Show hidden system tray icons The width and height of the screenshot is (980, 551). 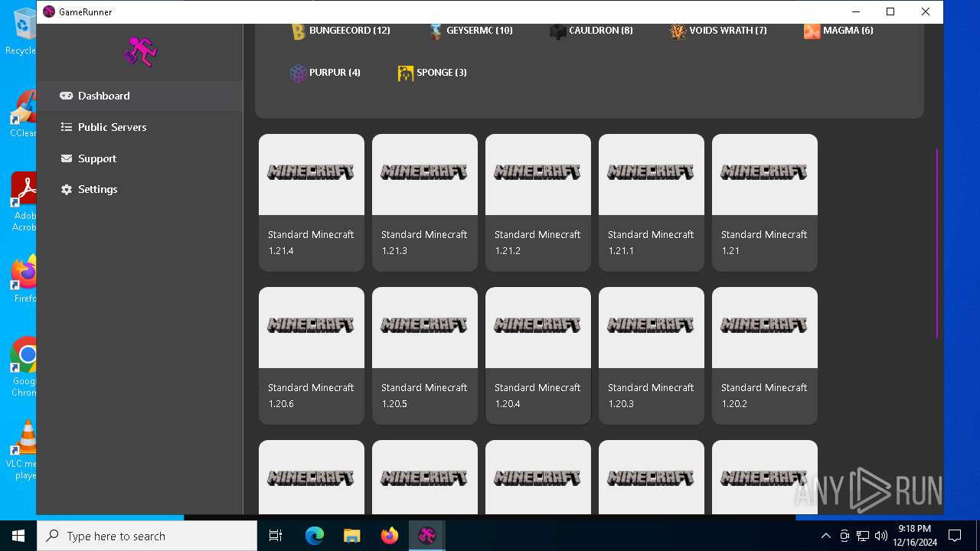coord(825,536)
